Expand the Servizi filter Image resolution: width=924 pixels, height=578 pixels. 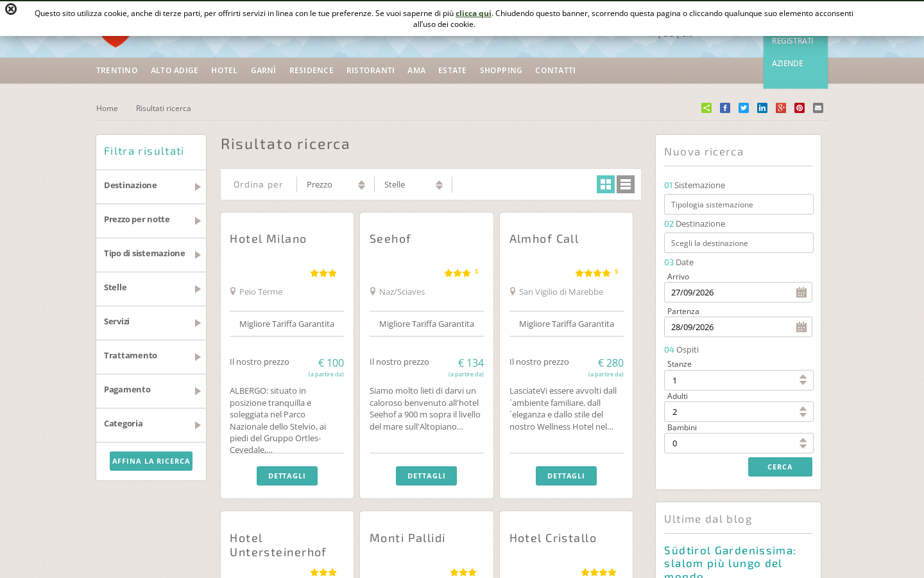pyautogui.click(x=151, y=322)
